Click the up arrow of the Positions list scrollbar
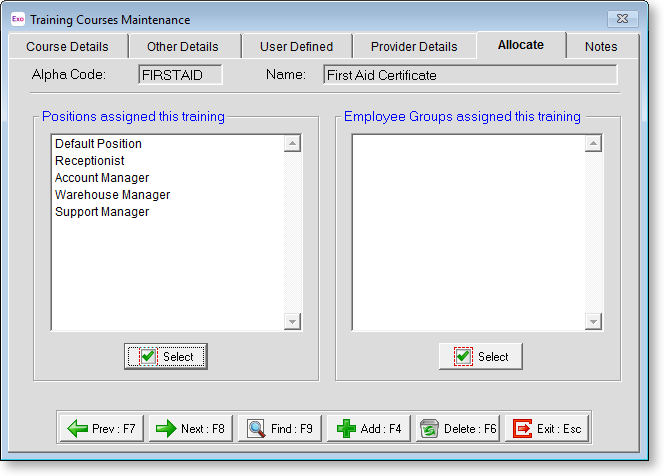 pos(292,144)
